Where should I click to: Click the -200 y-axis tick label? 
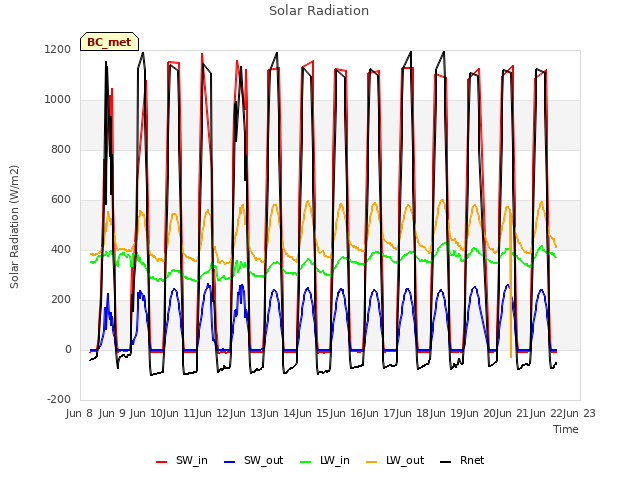click(x=59, y=399)
